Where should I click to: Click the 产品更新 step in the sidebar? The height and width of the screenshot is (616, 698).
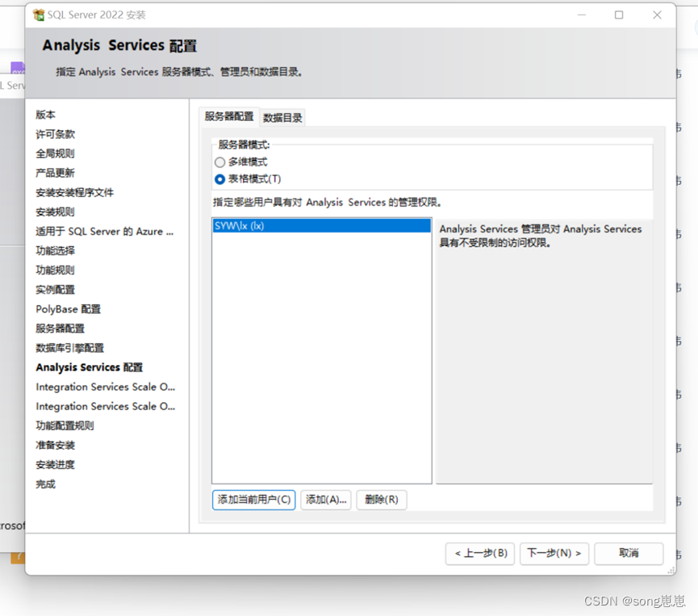click(x=55, y=173)
